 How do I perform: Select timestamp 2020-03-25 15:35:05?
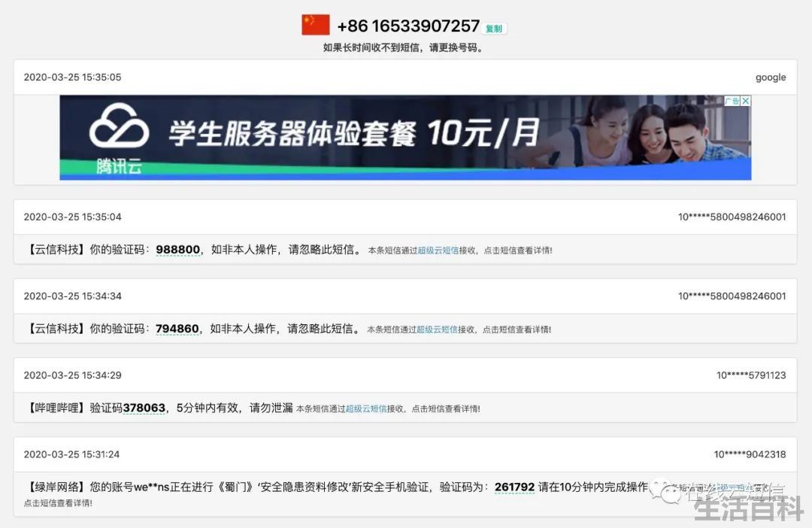click(x=72, y=77)
